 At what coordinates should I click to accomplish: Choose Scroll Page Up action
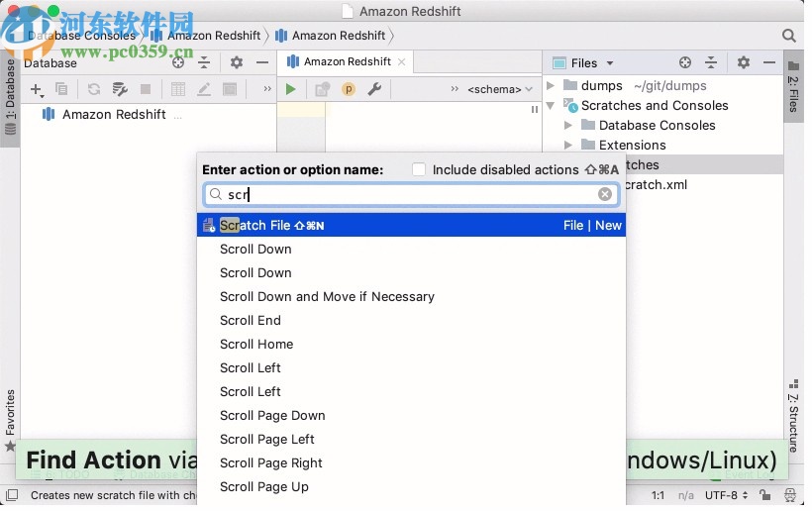pos(411,487)
